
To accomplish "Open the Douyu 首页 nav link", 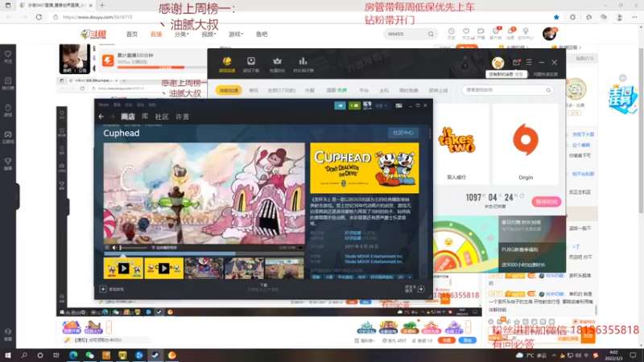I will [x=132, y=34].
